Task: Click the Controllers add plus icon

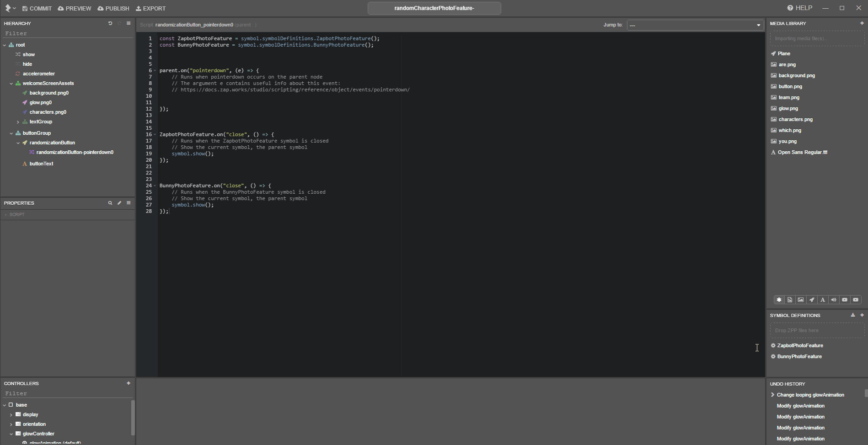Action: 129,383
